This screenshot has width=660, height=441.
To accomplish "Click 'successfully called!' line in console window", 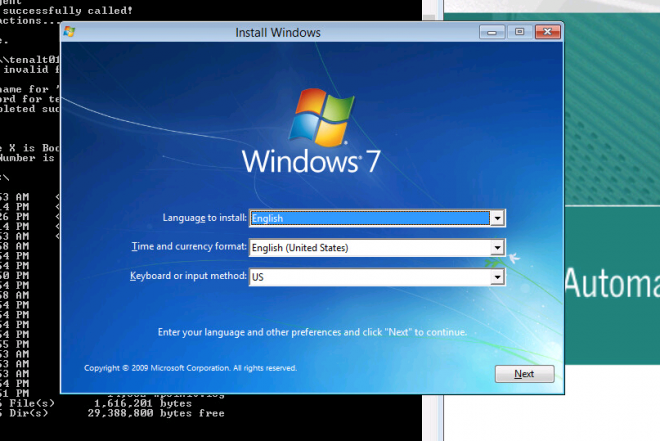I will click(67, 11).
